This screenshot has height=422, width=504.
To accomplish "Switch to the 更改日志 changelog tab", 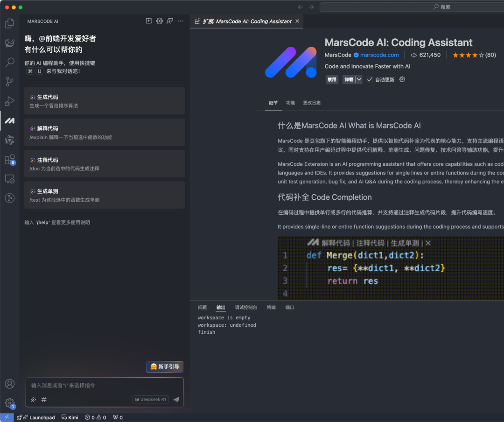I will (312, 103).
